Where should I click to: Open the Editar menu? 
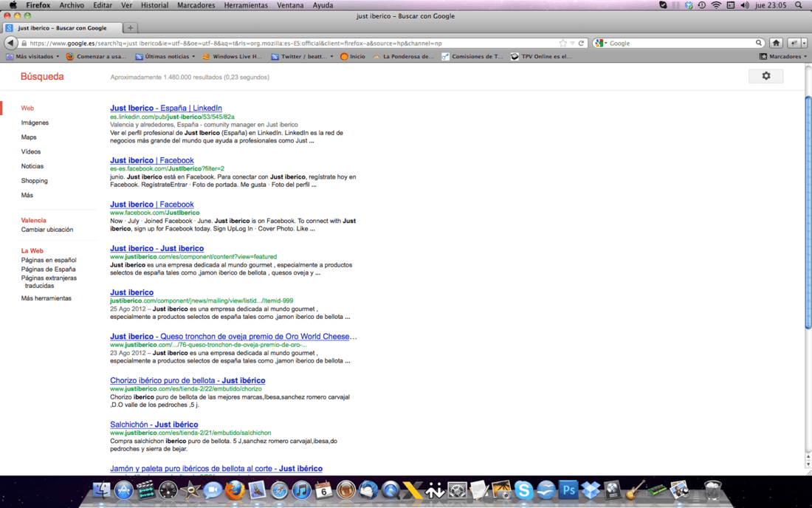[103, 5]
